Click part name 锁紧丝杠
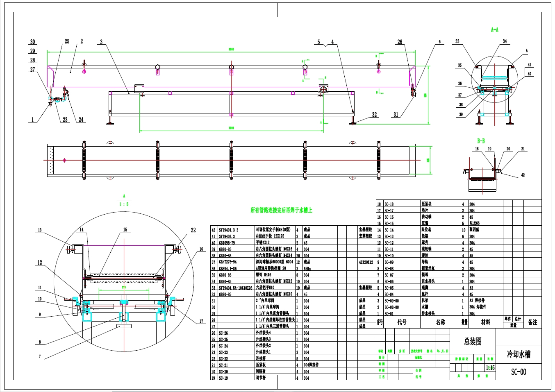This screenshot has height=392, width=555. coord(428,268)
